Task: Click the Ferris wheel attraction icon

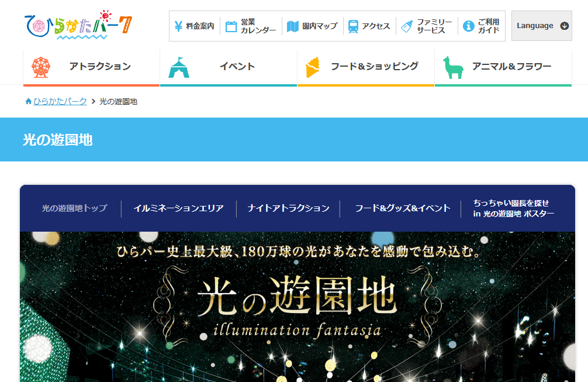Action: tap(40, 67)
